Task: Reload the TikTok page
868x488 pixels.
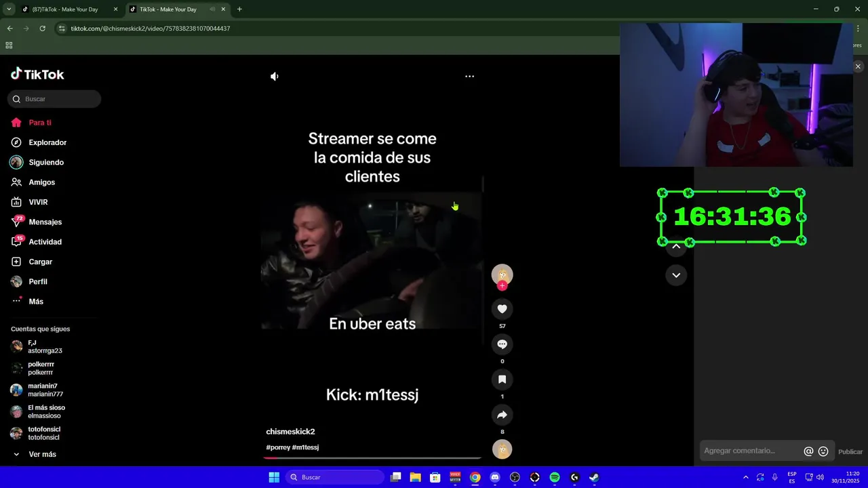Action: (42, 28)
